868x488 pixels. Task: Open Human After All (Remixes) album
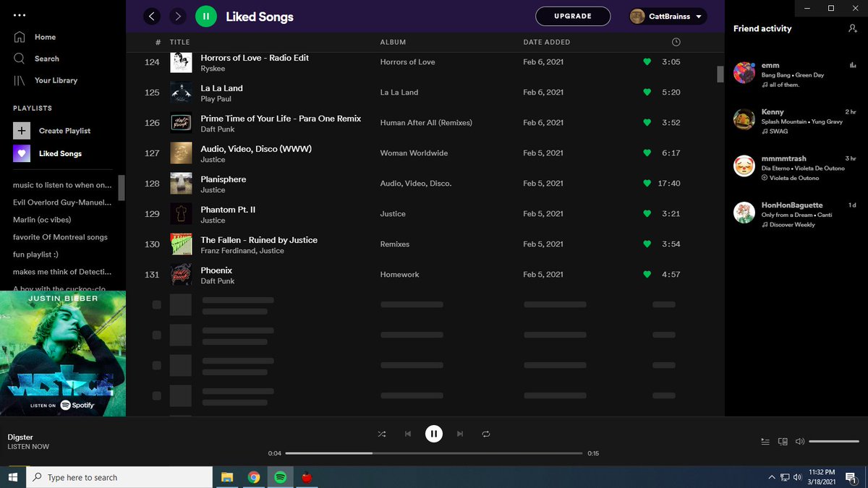[x=426, y=123]
